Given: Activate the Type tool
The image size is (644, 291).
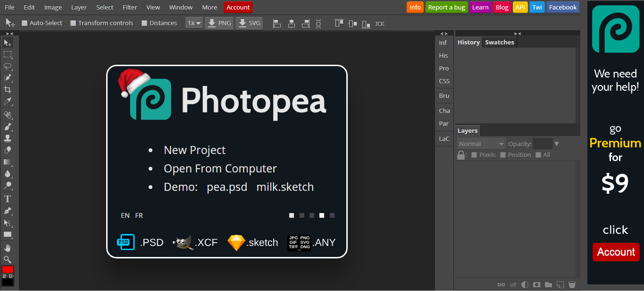Looking at the screenshot, I should (8, 199).
